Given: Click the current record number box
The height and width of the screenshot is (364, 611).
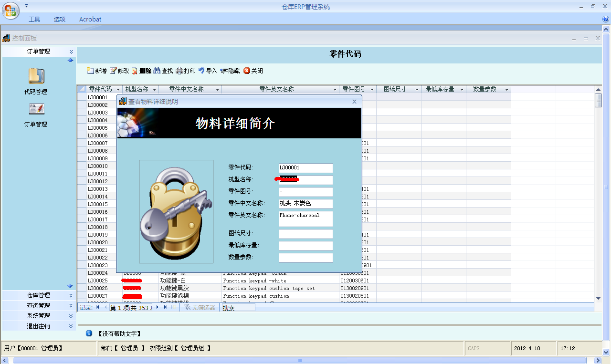Looking at the screenshot, I should pyautogui.click(x=131, y=308).
